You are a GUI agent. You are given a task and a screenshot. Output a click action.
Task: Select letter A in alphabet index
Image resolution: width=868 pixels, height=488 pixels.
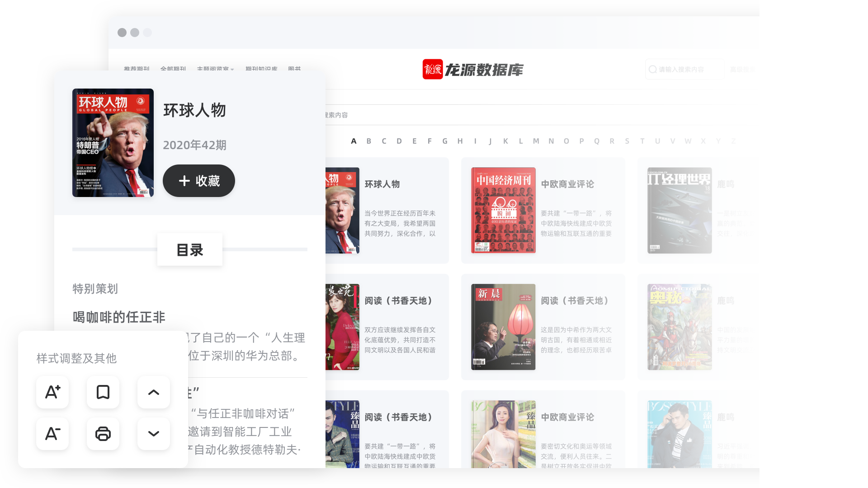[x=354, y=141]
